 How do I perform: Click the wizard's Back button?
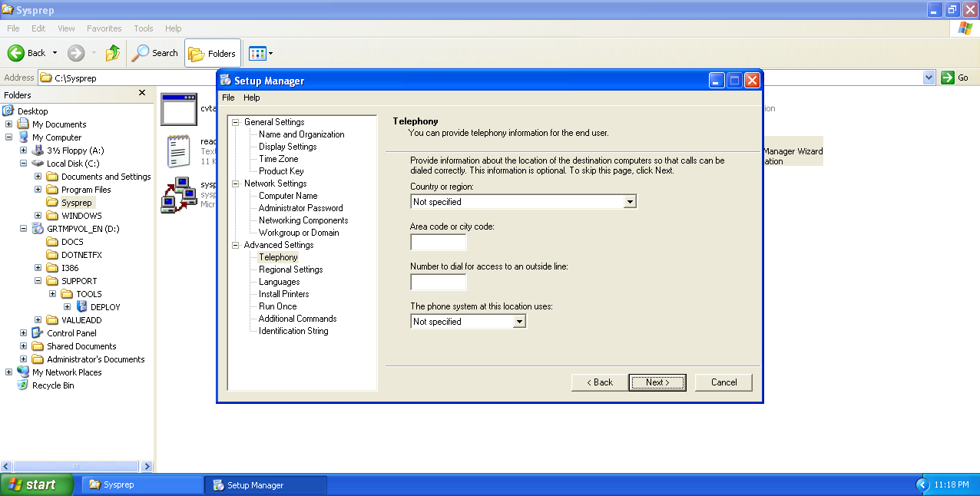(x=600, y=382)
